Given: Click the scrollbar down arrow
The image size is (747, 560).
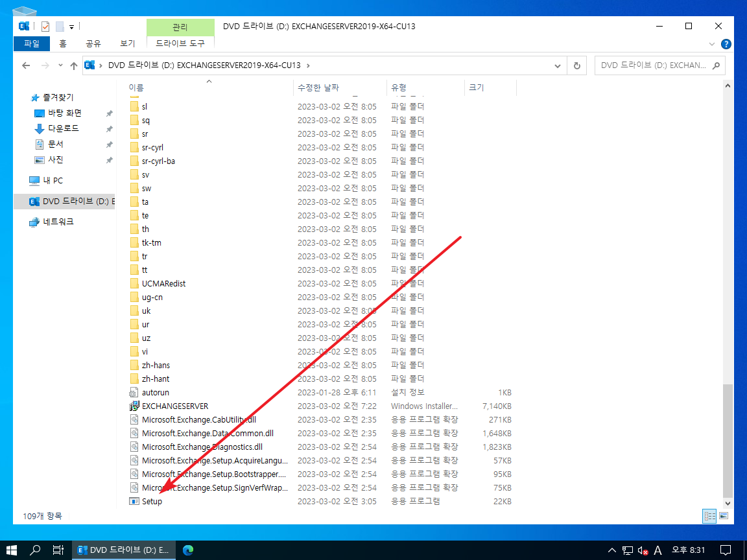Looking at the screenshot, I should 728,503.
